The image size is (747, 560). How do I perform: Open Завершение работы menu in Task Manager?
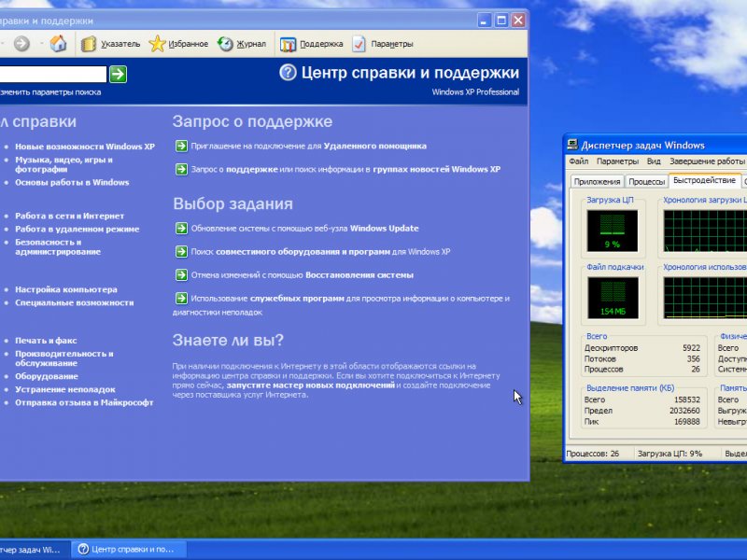coord(707,161)
